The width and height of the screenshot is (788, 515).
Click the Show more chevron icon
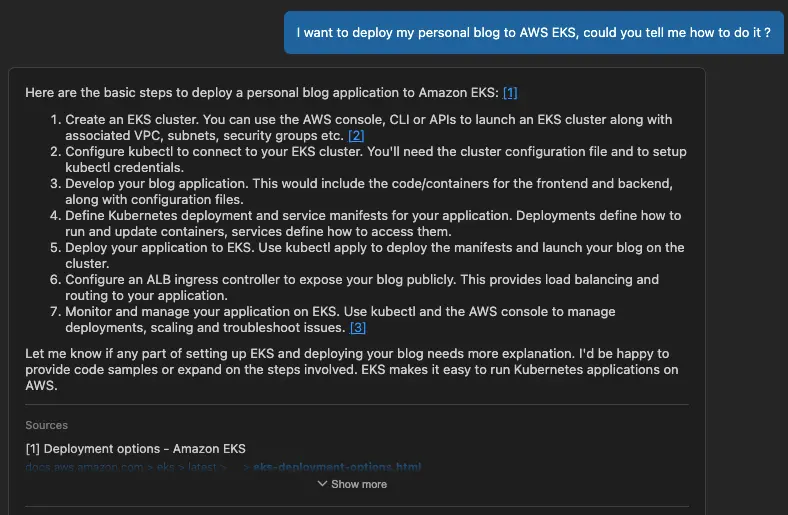coord(322,484)
